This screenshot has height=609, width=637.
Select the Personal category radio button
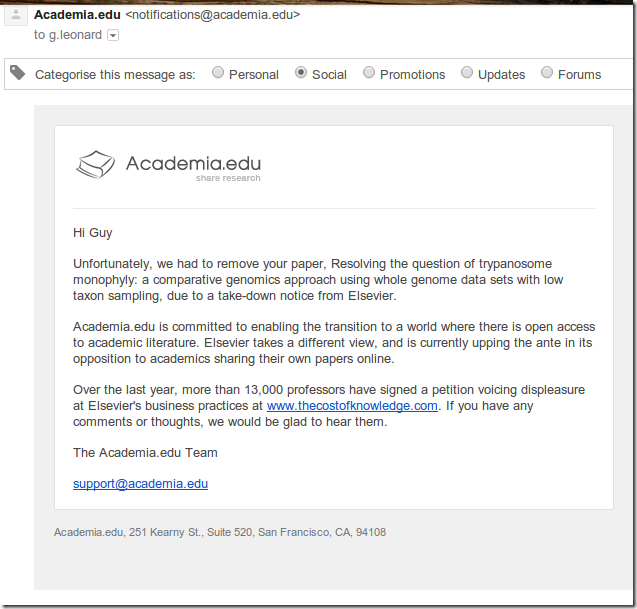218,73
